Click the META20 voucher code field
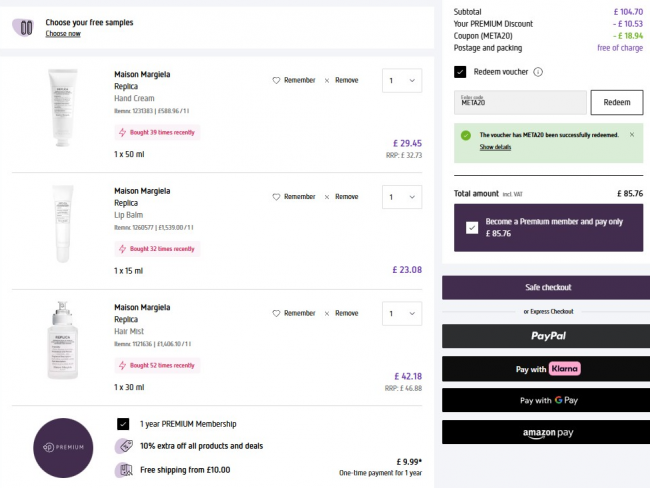 pos(519,102)
